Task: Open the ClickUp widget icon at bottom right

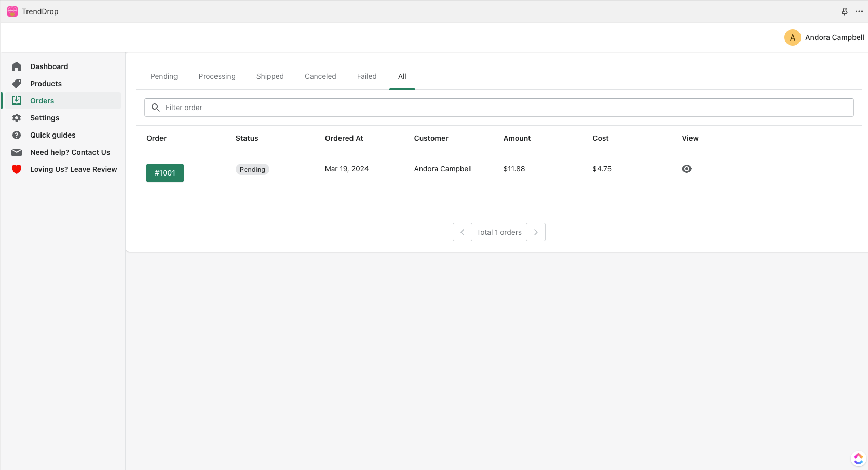Action: 858,459
